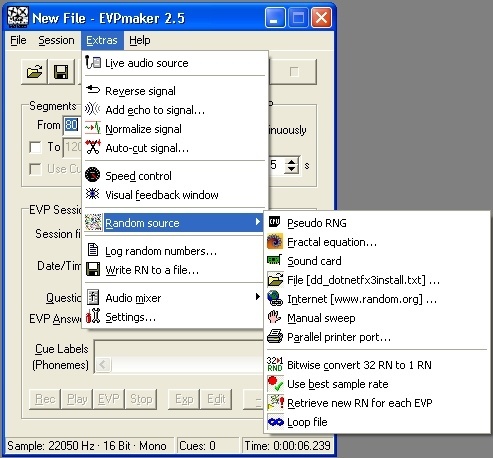Click the From segment input field
Image resolution: width=493 pixels, height=458 pixels.
72,125
